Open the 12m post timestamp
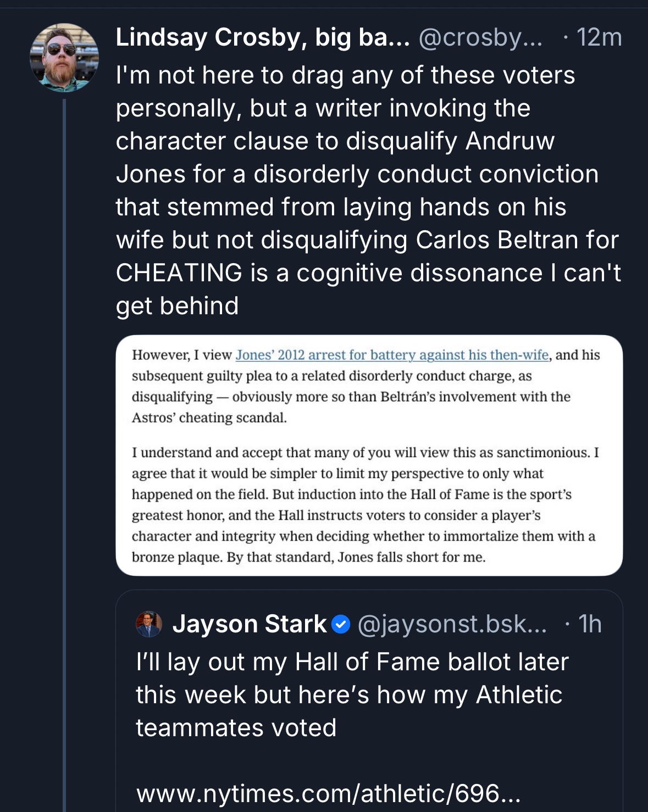The width and height of the screenshot is (648, 812). click(599, 38)
